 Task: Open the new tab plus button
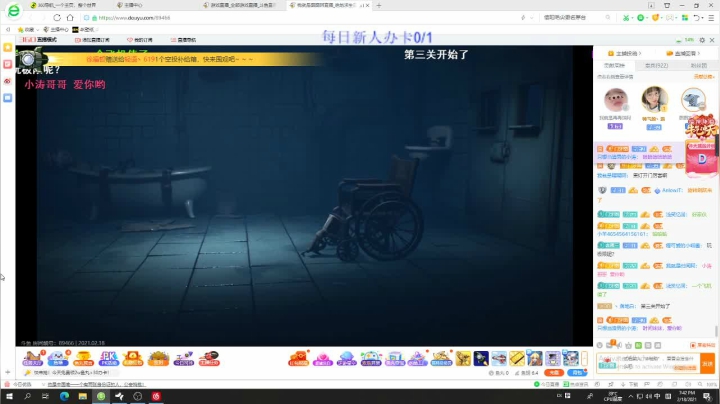[379, 6]
